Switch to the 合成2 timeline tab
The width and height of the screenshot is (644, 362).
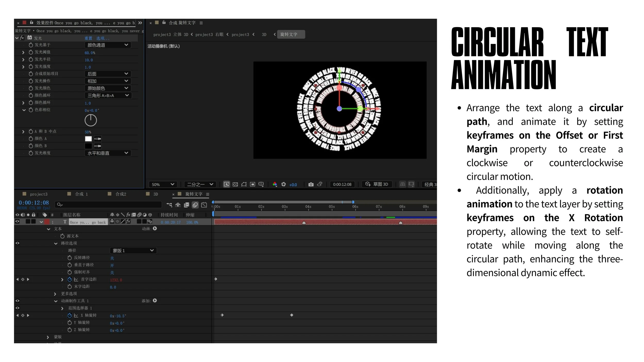[x=121, y=194]
